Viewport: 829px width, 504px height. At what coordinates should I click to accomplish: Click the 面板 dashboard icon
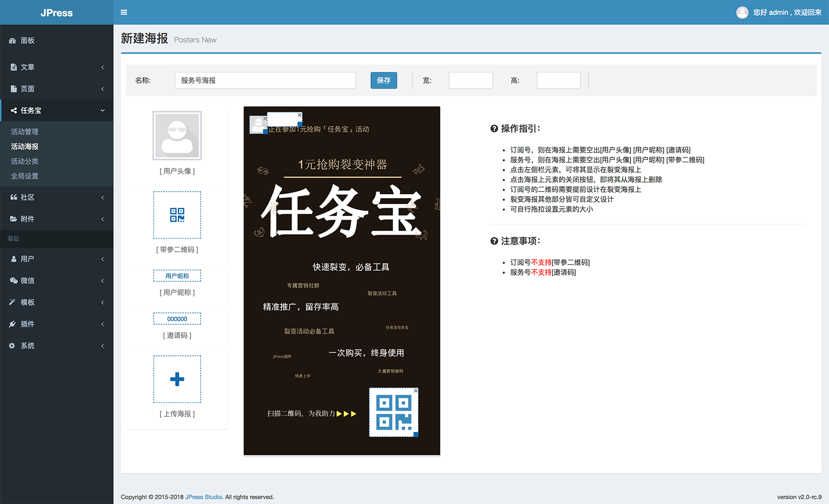tap(12, 40)
